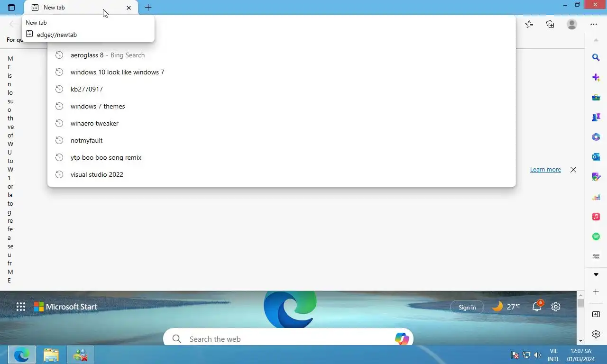Image resolution: width=607 pixels, height=364 pixels.
Task: Click the page scrollbar down arrow
Action: click(x=580, y=341)
